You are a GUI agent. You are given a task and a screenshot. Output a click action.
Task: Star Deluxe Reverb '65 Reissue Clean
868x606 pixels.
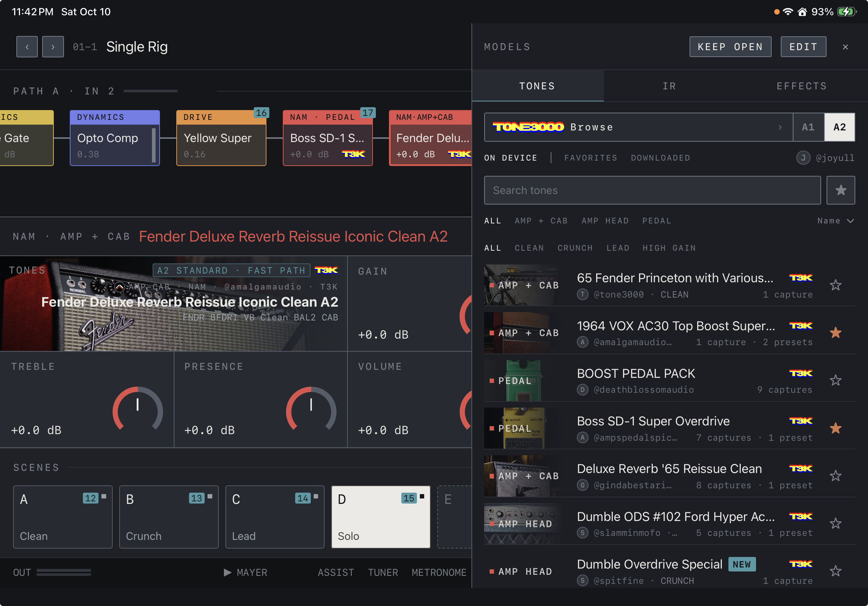836,476
